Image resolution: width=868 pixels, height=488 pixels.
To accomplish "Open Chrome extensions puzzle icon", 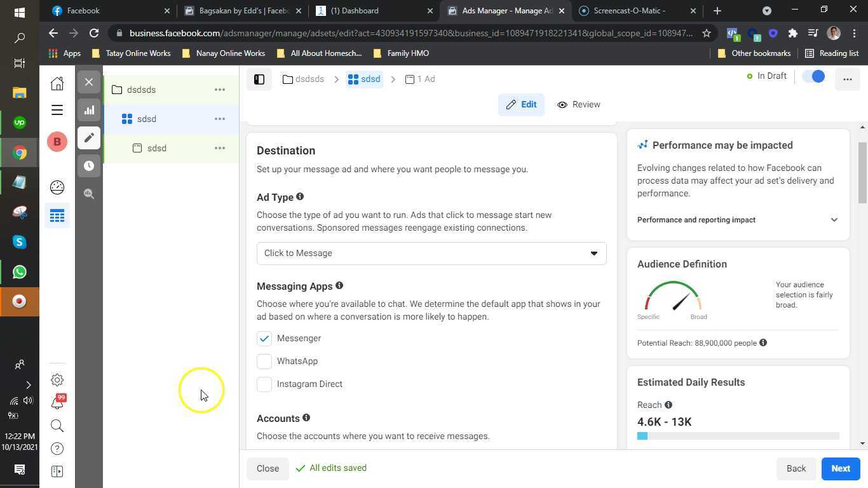I will (x=792, y=33).
